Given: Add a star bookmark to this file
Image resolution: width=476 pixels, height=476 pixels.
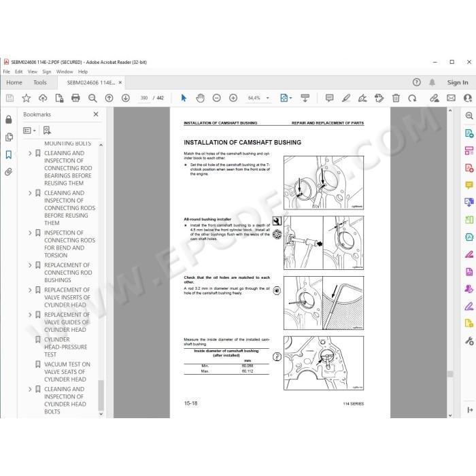Looking at the screenshot, I should tap(27, 98).
